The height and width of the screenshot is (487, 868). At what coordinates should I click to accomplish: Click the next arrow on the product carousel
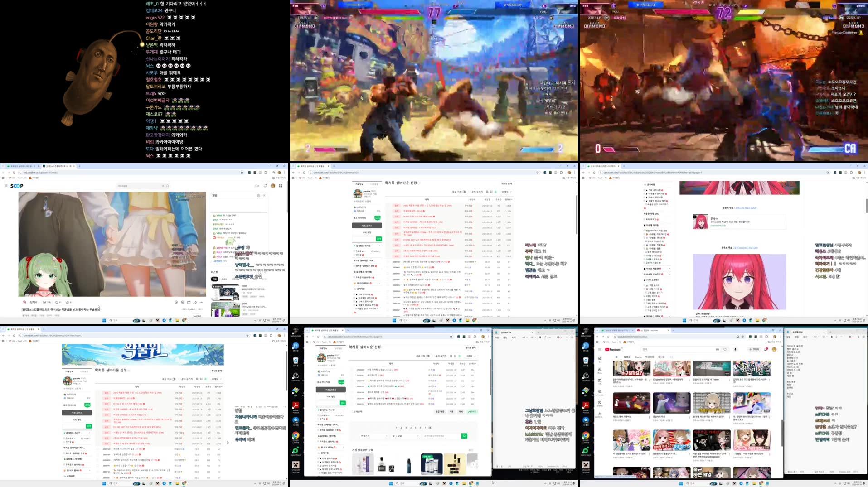click(473, 464)
